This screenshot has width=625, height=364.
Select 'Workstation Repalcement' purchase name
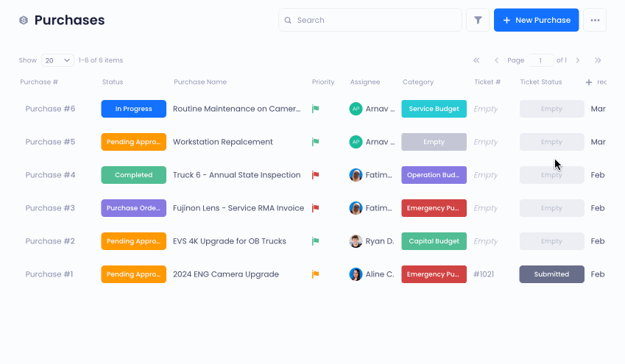pos(223,142)
